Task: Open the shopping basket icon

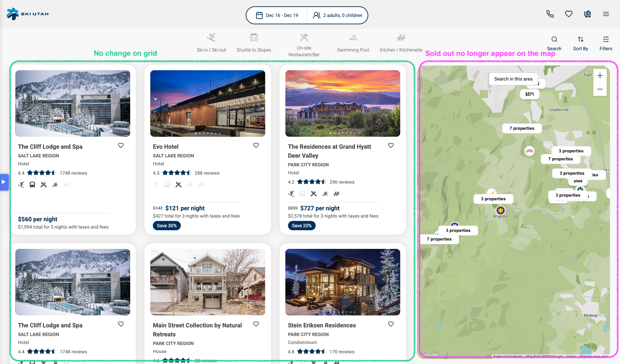Action: pos(587,14)
